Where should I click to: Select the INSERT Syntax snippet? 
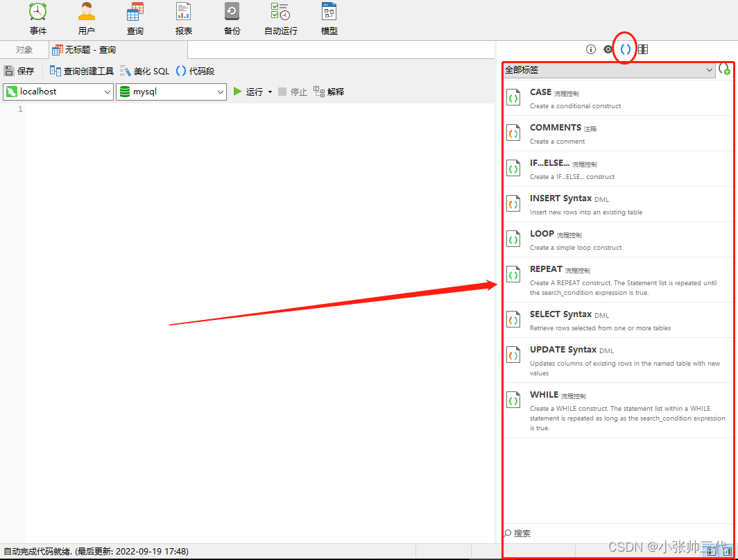pos(619,204)
